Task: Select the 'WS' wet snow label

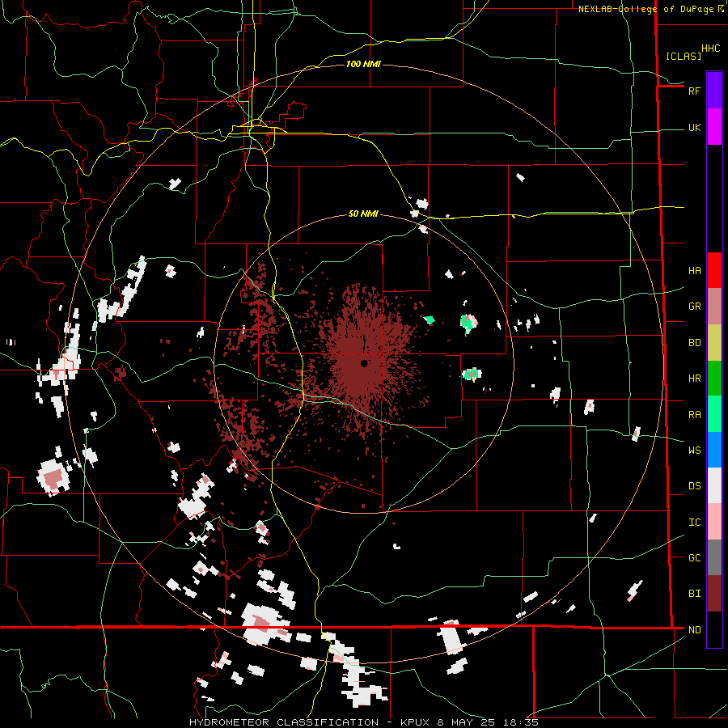Action: (694, 451)
